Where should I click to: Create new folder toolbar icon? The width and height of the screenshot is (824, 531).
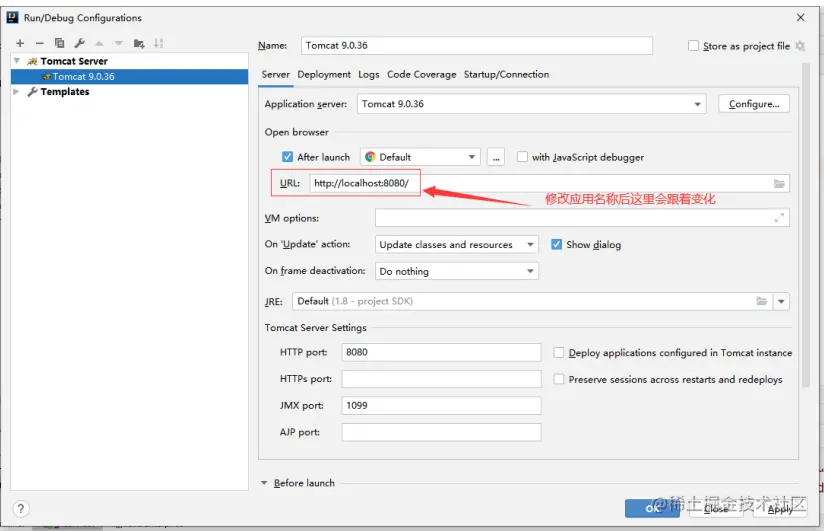139,44
